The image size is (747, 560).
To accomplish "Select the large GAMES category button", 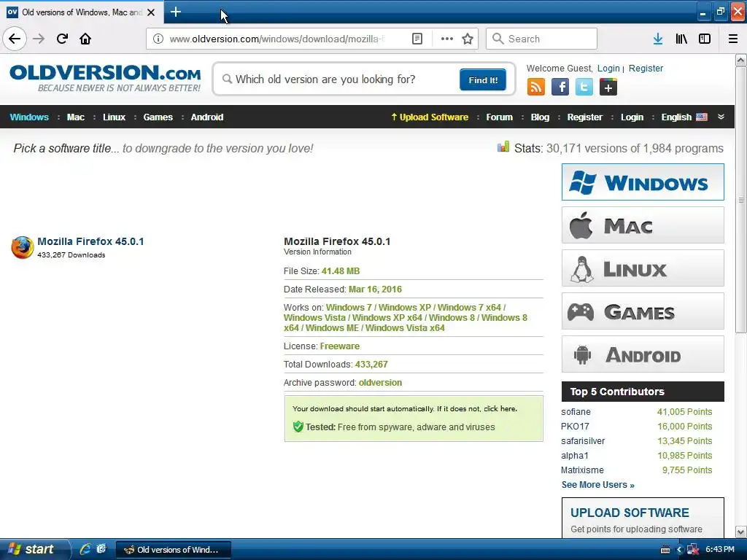I will click(643, 311).
